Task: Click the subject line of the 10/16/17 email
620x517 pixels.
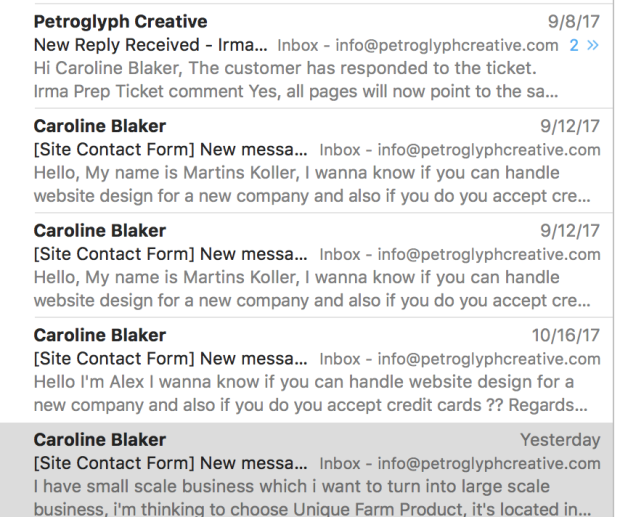Action: pos(170,359)
